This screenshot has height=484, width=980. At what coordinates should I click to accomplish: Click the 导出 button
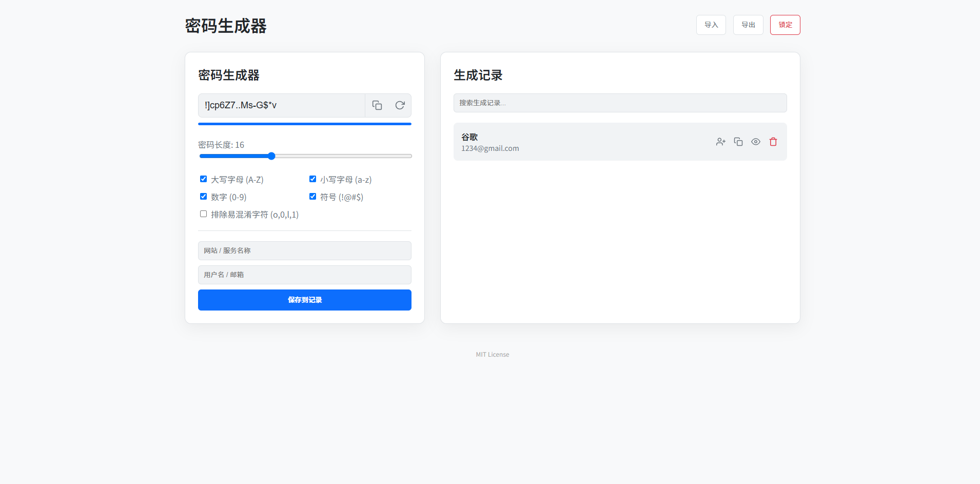pos(748,25)
